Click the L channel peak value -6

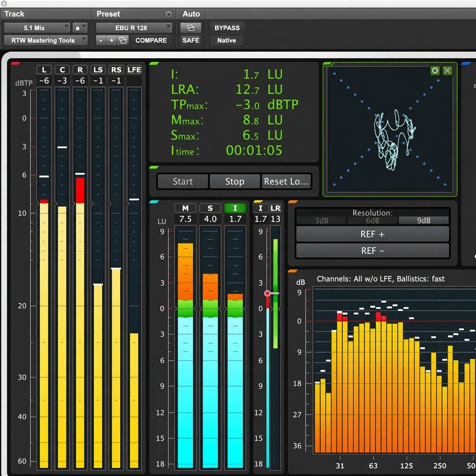pos(44,81)
